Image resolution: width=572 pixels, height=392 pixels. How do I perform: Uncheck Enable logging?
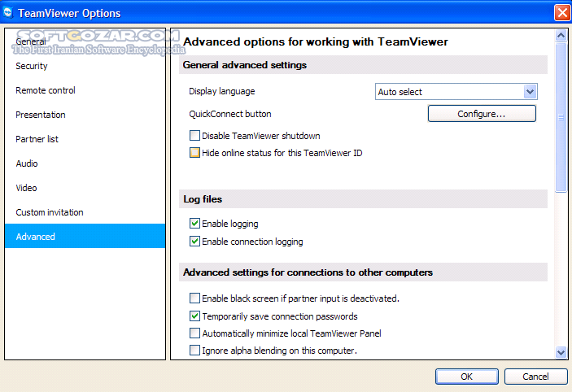[x=194, y=223]
